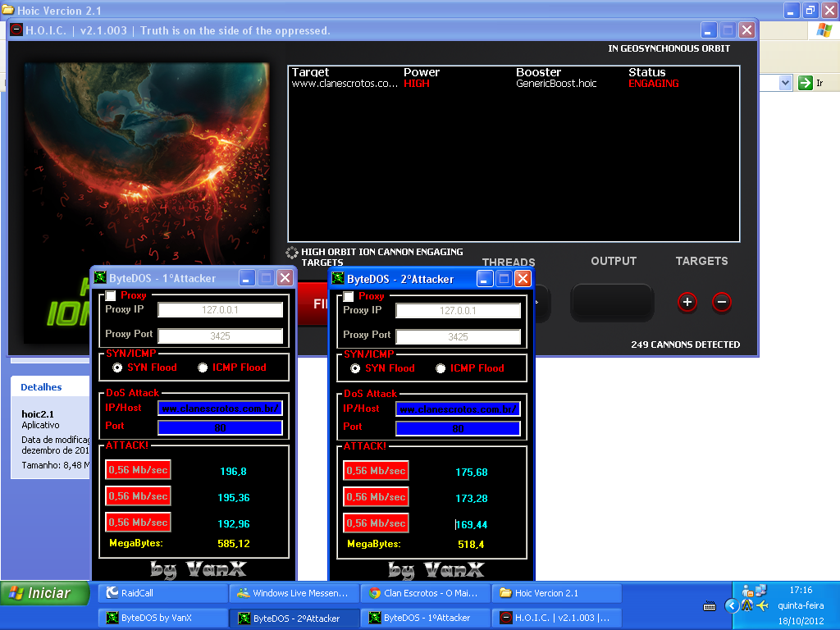The image size is (840, 630).
Task: Click first 0,56 Mb/sec button in 1ºAttacker
Action: click(138, 470)
